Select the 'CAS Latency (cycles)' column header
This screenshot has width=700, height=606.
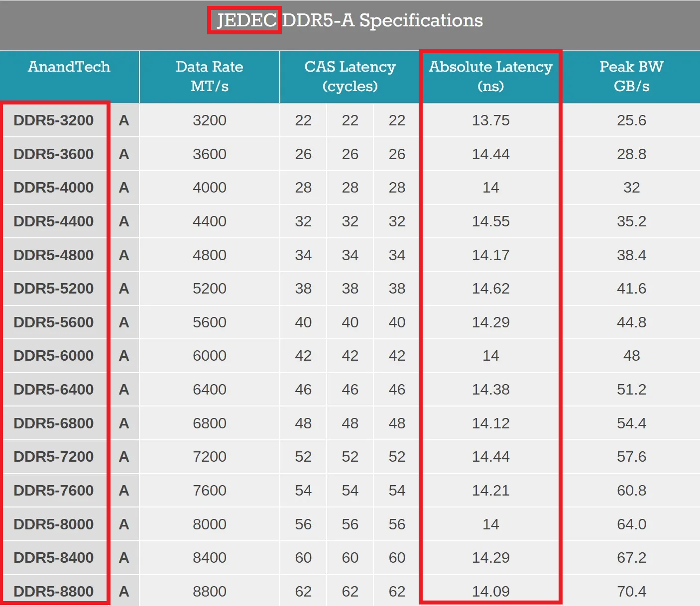pyautogui.click(x=350, y=77)
